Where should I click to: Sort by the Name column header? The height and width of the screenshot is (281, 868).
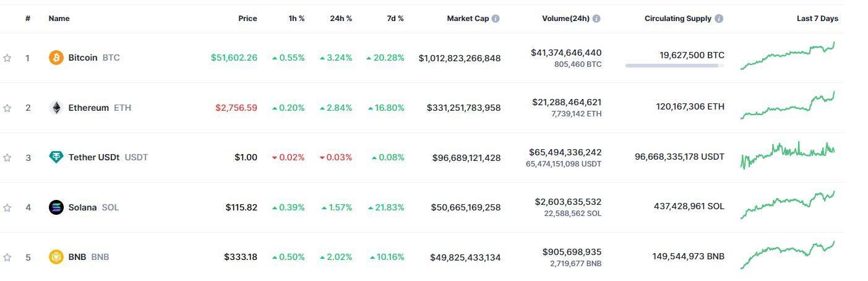pos(59,19)
